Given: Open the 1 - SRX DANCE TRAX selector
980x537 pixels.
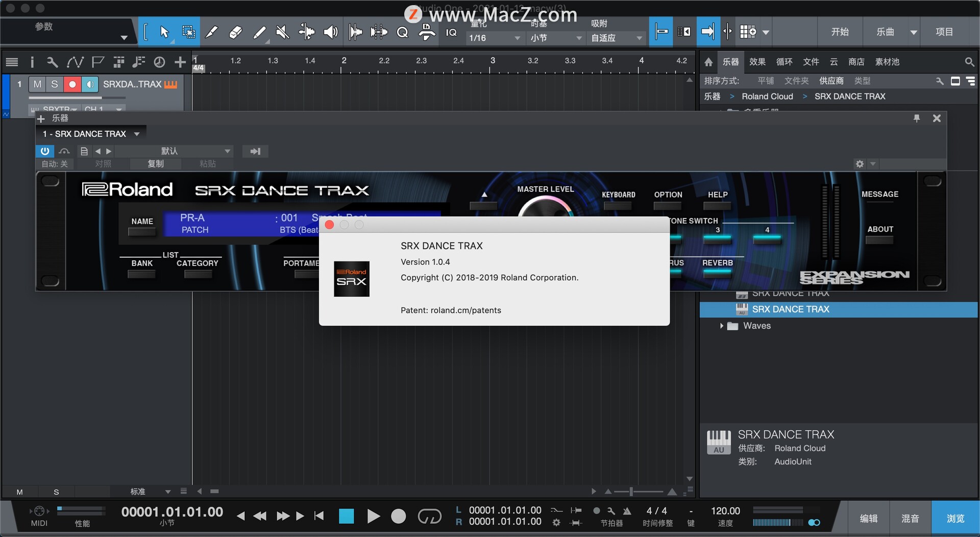Looking at the screenshot, I should [x=91, y=134].
